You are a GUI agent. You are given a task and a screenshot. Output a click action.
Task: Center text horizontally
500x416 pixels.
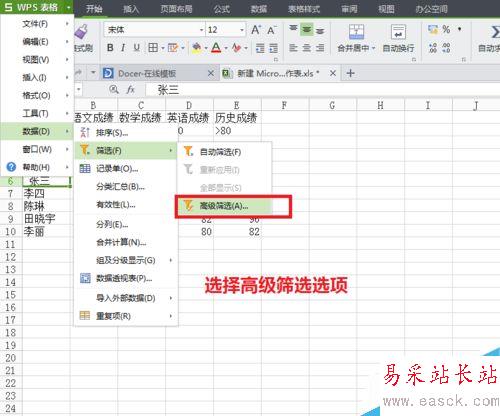(x=307, y=48)
